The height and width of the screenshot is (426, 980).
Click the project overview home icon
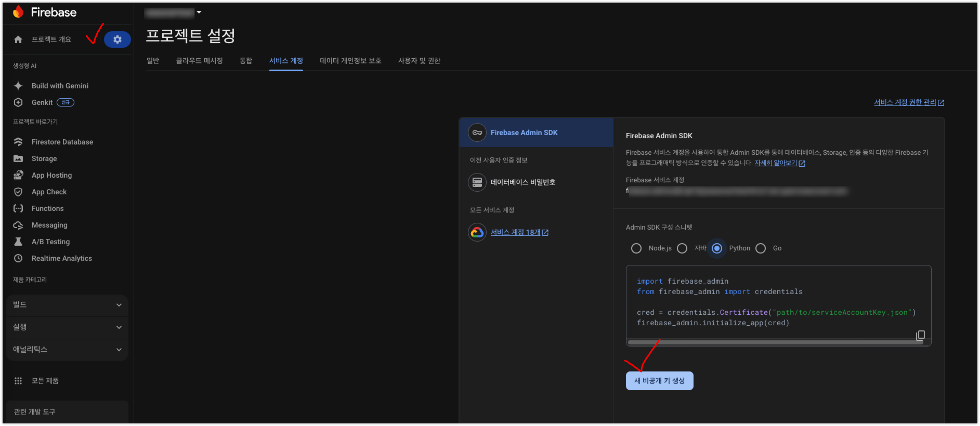18,39
